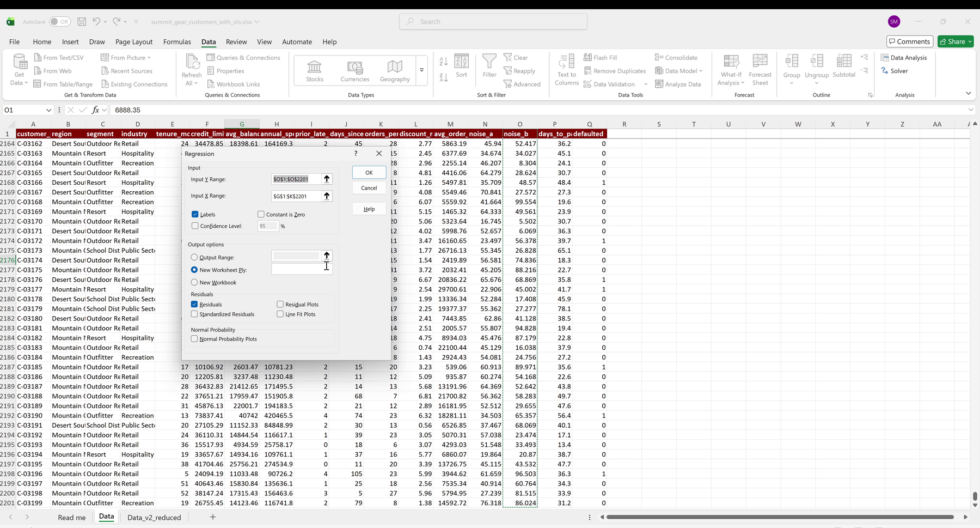Screen dimensions: 980x528
Task: Select the Geography data type
Action: pos(395,71)
